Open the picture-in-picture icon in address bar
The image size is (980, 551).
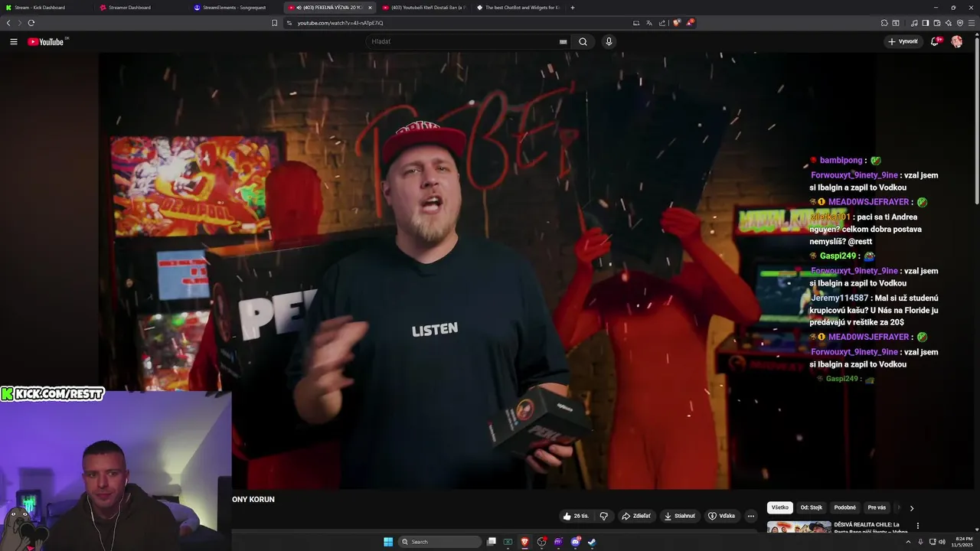636,23
